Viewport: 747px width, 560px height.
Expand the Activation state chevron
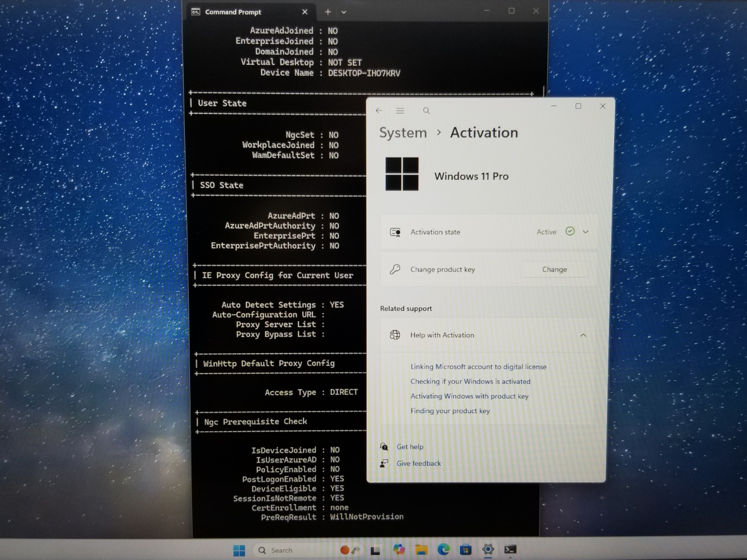pos(585,231)
